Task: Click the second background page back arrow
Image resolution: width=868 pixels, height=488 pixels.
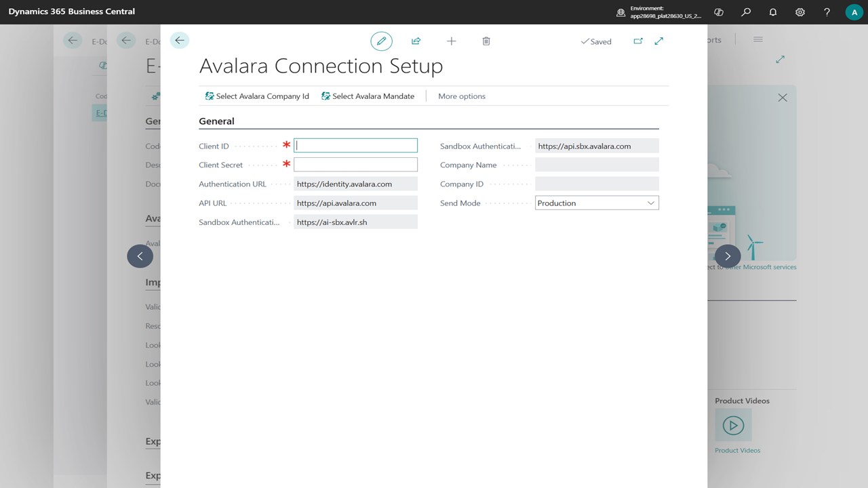Action: [x=126, y=41]
